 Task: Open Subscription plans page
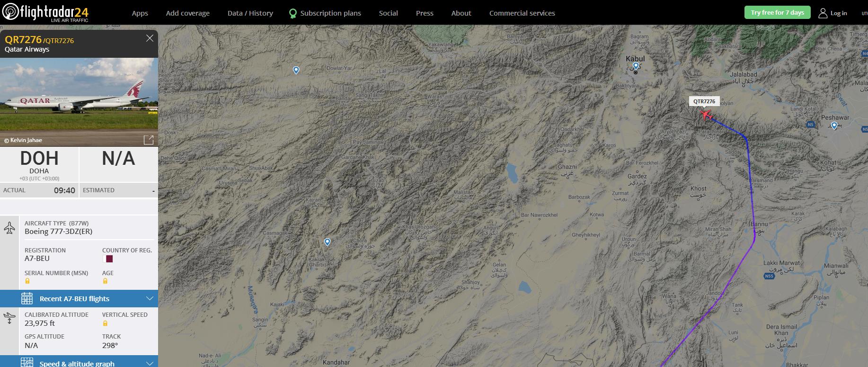point(330,13)
